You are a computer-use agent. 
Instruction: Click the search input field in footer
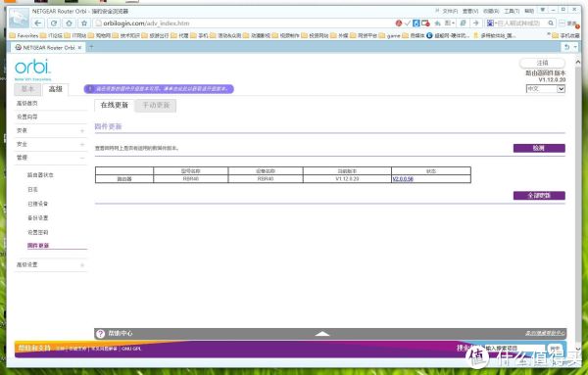click(514, 349)
